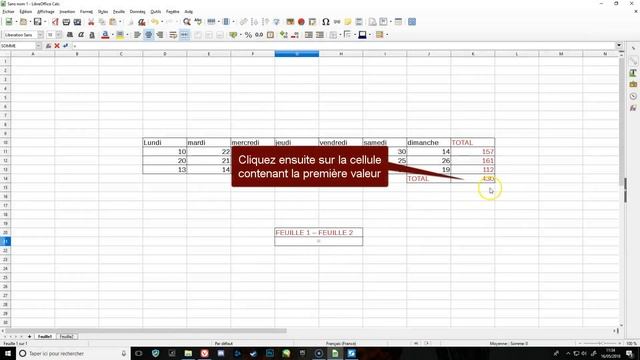
Task: Click the yellow background color swatch
Action: (x=120, y=35)
